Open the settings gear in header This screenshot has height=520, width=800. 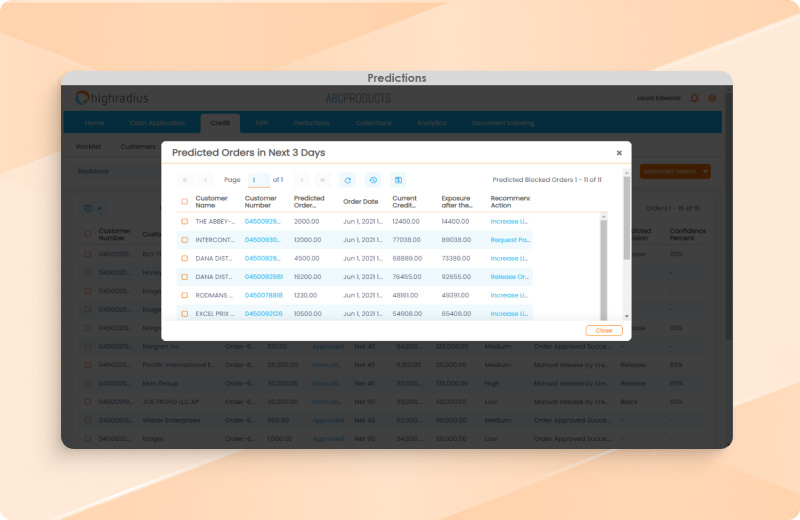click(712, 98)
